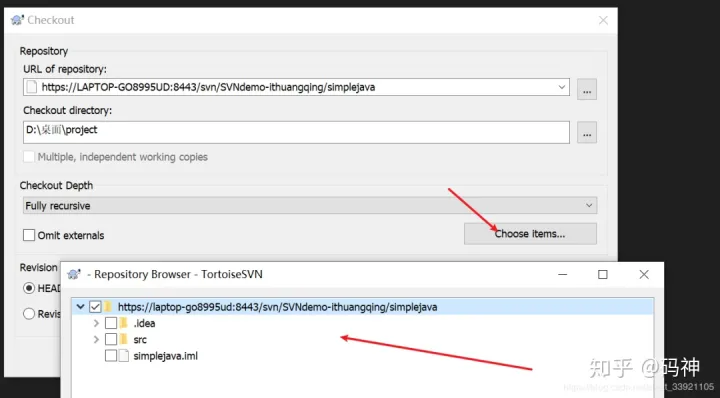Uncheck the root simplejava repository checkbox
The image size is (720, 398).
pos(95,307)
